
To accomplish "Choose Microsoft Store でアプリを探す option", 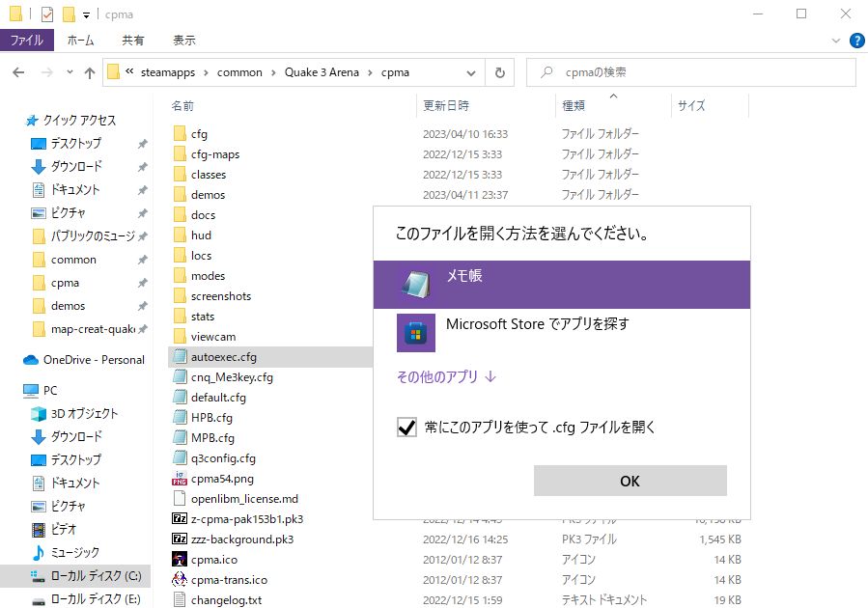I will 562,333.
